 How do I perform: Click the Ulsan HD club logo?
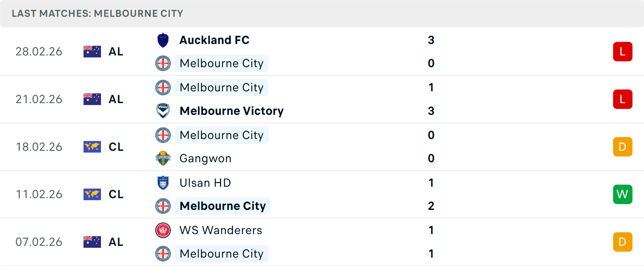click(163, 183)
